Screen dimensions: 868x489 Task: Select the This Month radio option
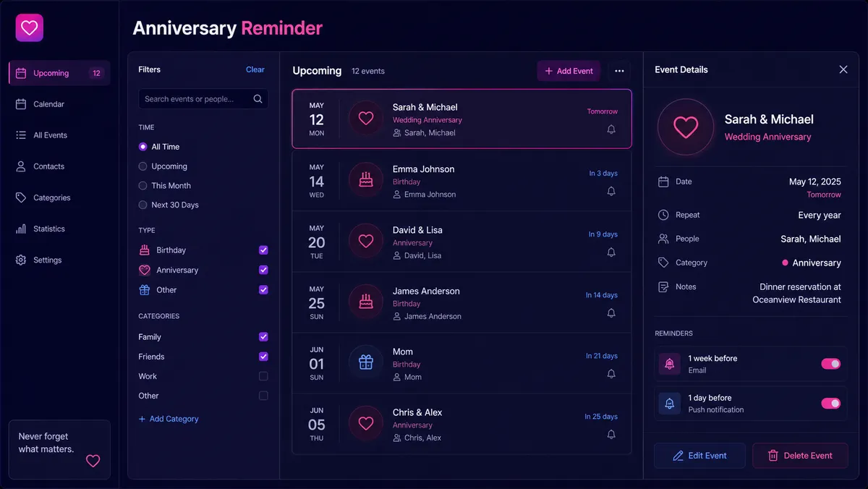tap(142, 185)
